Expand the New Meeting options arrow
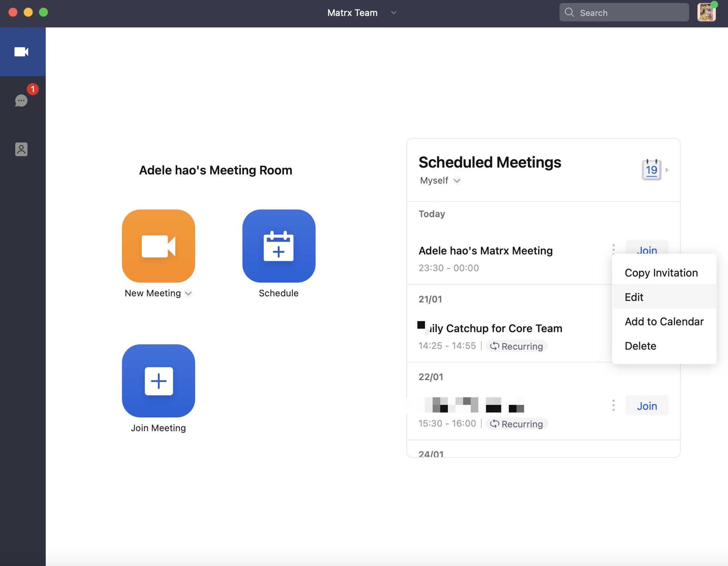 [x=188, y=293]
